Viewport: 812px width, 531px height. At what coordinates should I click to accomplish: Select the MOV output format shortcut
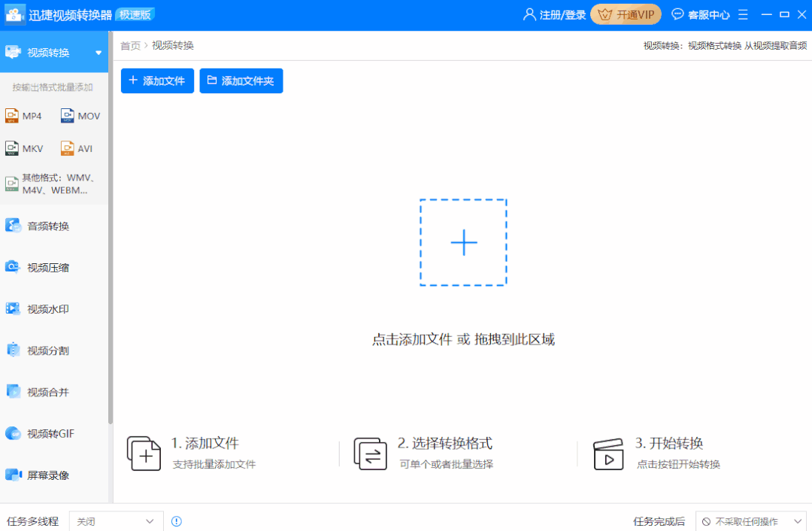[80, 115]
